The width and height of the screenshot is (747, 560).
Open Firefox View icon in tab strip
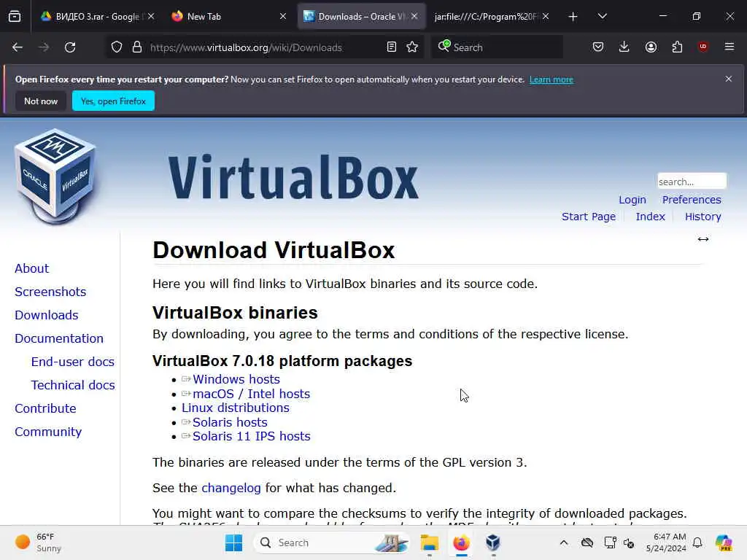[15, 16]
